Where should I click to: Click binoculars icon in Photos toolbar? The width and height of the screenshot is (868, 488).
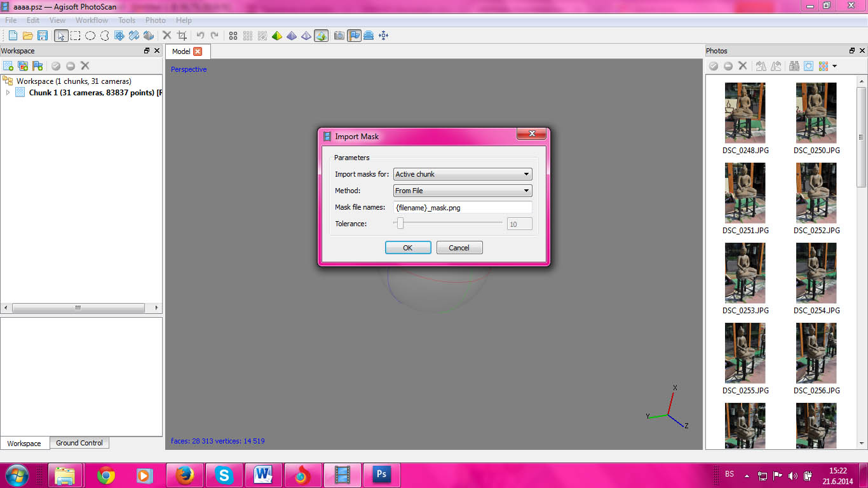click(794, 65)
